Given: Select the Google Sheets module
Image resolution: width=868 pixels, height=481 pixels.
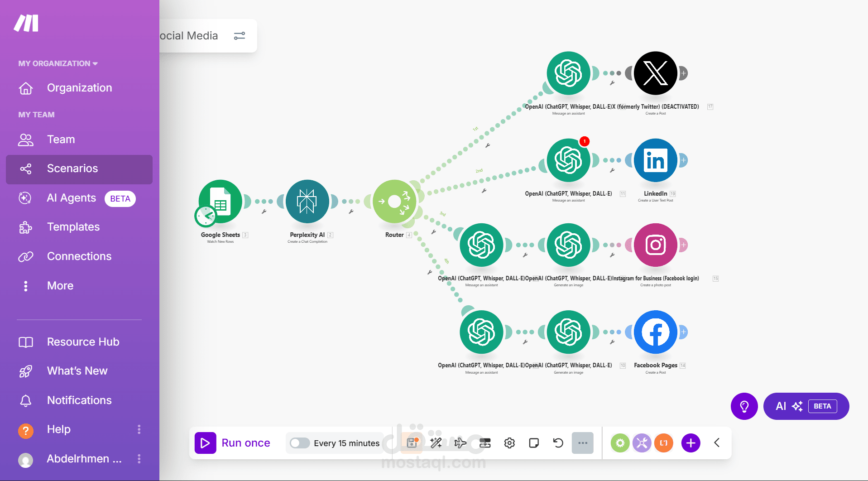Looking at the screenshot, I should (221, 202).
